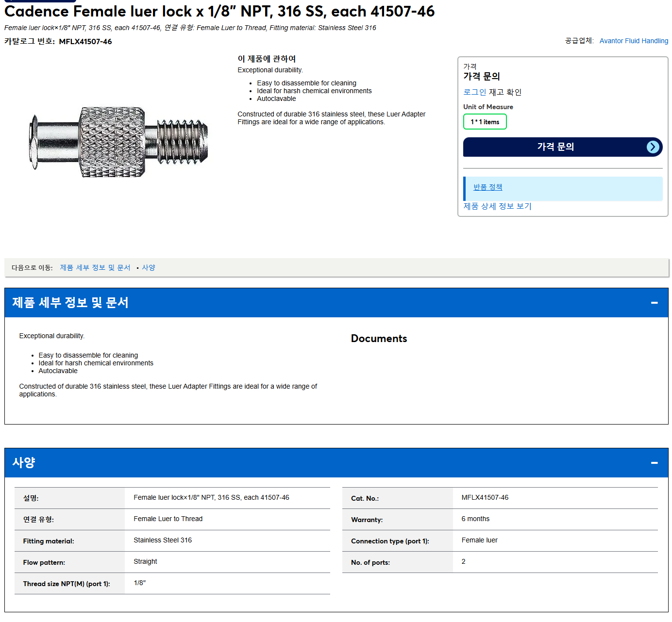This screenshot has width=672, height=622.
Task: Click the Cat. No. value in specs table
Action: [x=485, y=498]
